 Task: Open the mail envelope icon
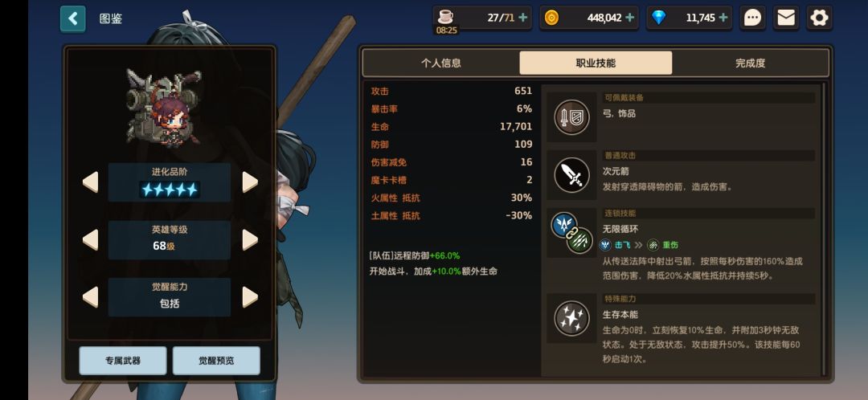(x=785, y=18)
